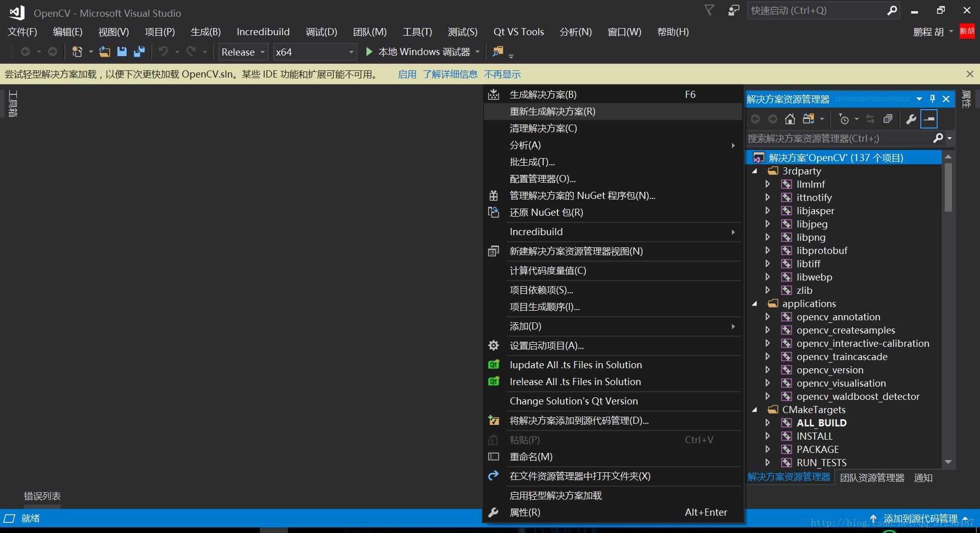The image size is (980, 533).
Task: Click the Save toolbar icon
Action: 121,52
